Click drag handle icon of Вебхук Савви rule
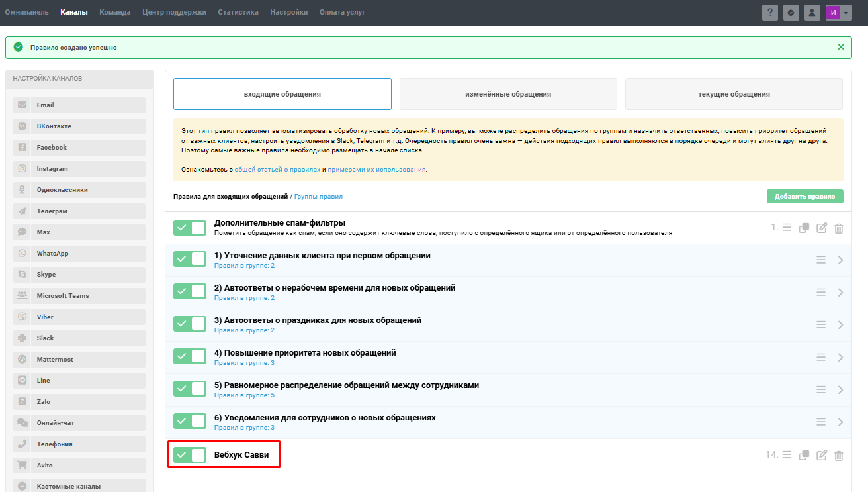Screen dimensions: 868x492 tap(787, 455)
